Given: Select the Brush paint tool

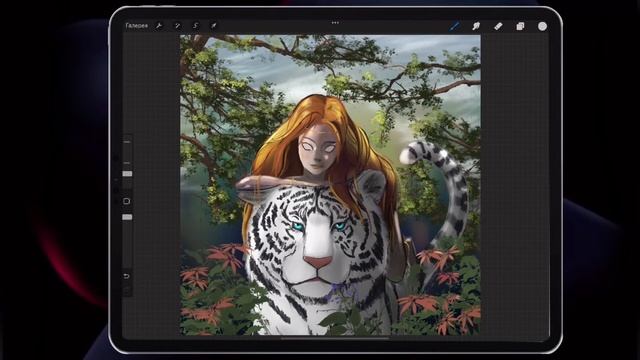Looking at the screenshot, I should [x=454, y=27].
